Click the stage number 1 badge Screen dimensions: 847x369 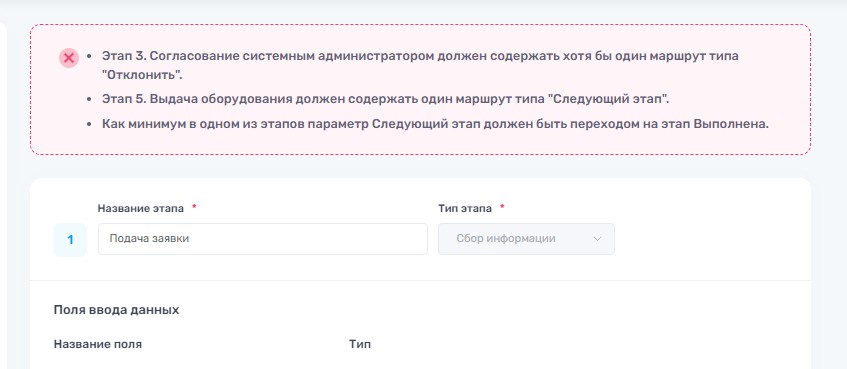point(70,240)
